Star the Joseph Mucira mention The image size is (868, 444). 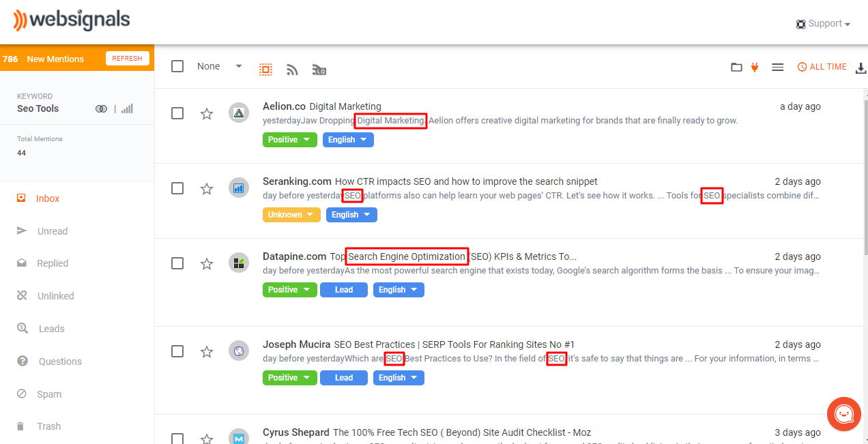[207, 352]
